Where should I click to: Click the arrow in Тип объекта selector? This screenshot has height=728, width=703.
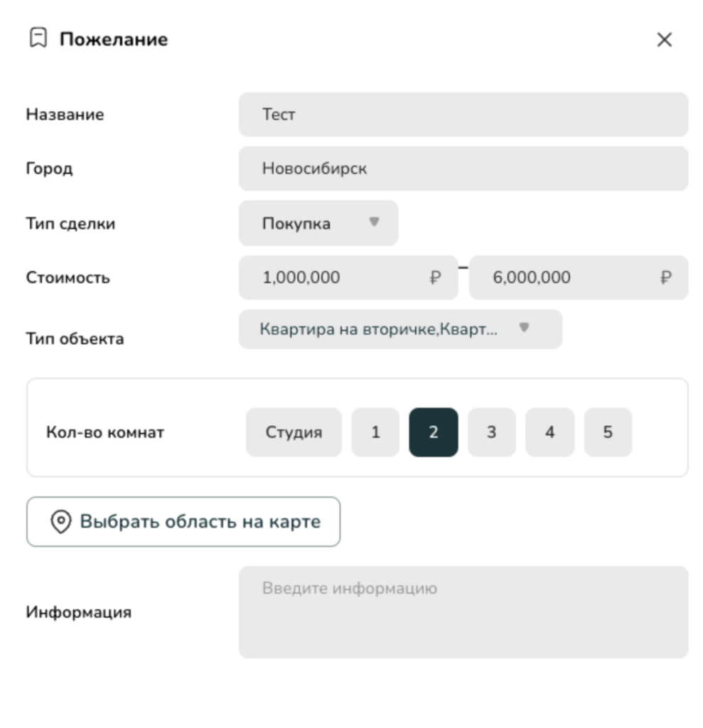coord(525,328)
